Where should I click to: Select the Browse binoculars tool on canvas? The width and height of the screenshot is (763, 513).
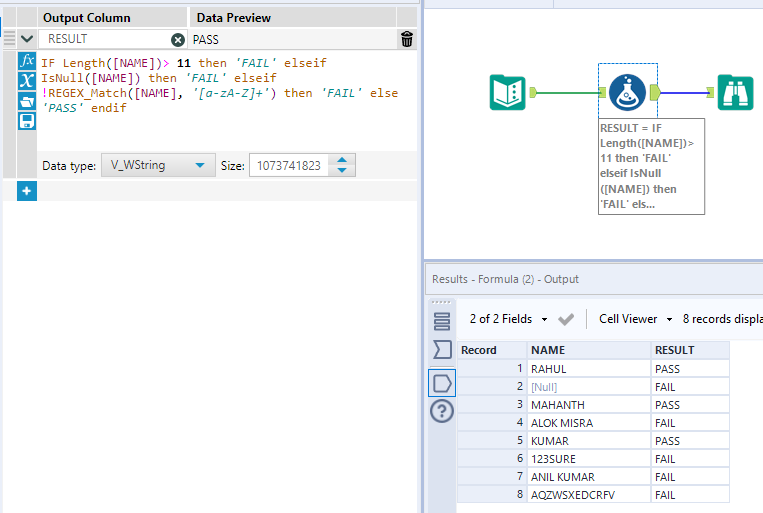click(735, 92)
